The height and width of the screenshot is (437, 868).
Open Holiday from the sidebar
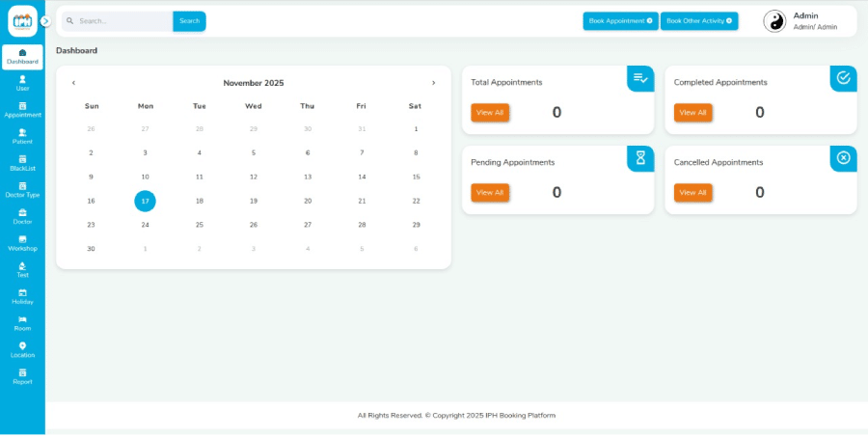pyautogui.click(x=22, y=297)
